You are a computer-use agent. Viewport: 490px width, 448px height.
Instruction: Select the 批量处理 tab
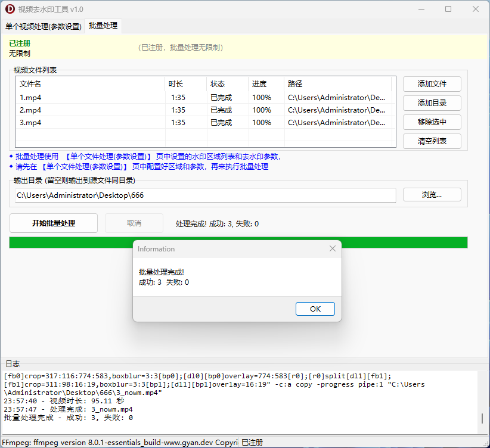point(103,26)
